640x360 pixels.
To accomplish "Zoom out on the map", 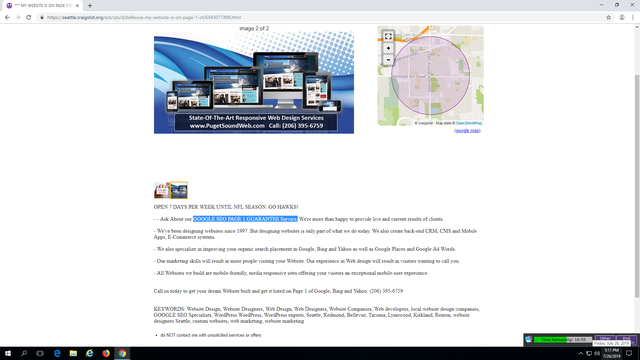I will (388, 60).
